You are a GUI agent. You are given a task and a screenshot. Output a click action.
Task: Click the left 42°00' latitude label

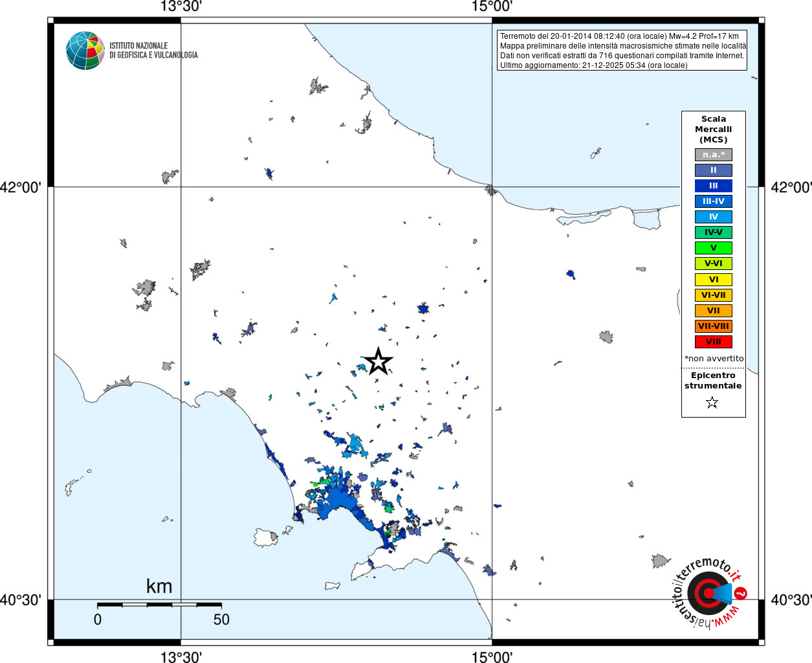click(21, 187)
